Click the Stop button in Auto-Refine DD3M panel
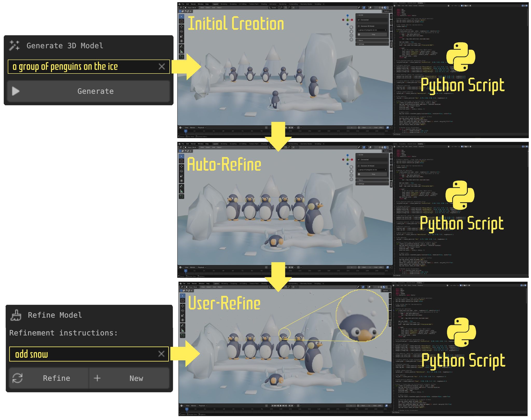Viewport: 531px width, 420px height. point(372,174)
